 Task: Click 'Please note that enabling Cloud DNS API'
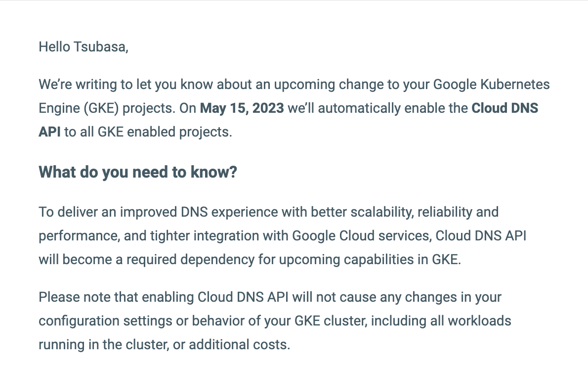[164, 297]
